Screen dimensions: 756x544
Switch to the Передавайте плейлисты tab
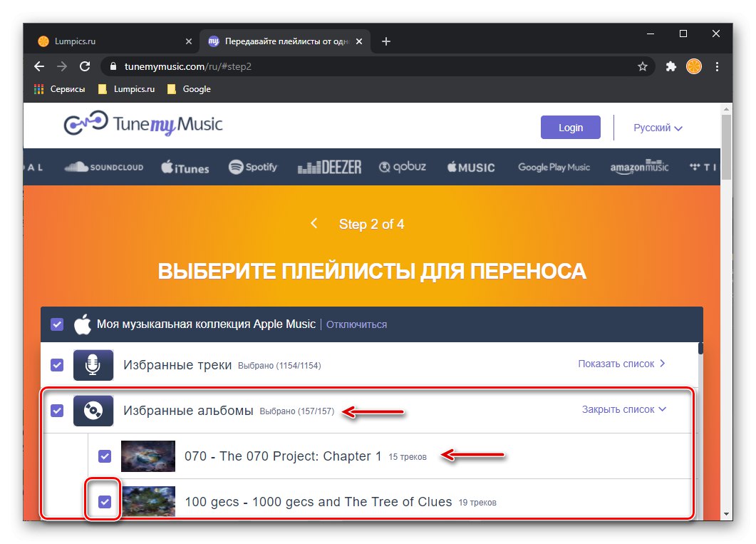tap(285, 41)
